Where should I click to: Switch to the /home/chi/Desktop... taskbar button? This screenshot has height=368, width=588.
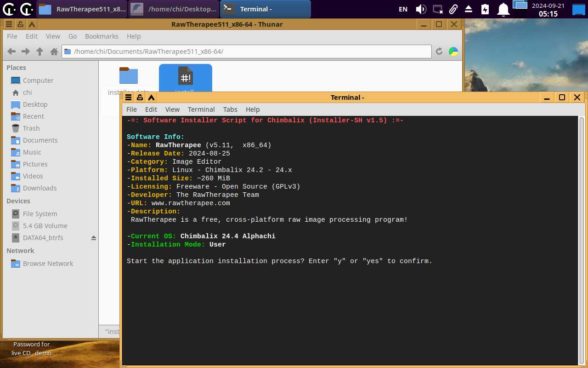pyautogui.click(x=173, y=9)
